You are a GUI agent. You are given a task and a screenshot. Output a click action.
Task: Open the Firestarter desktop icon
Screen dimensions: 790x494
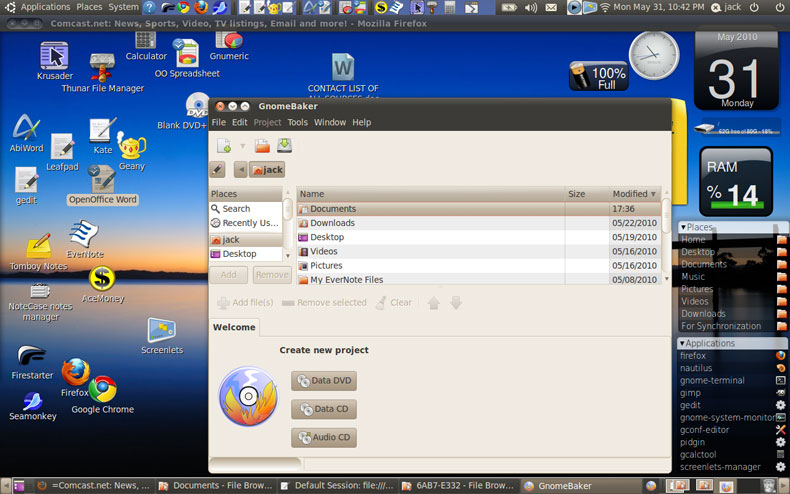(x=32, y=363)
